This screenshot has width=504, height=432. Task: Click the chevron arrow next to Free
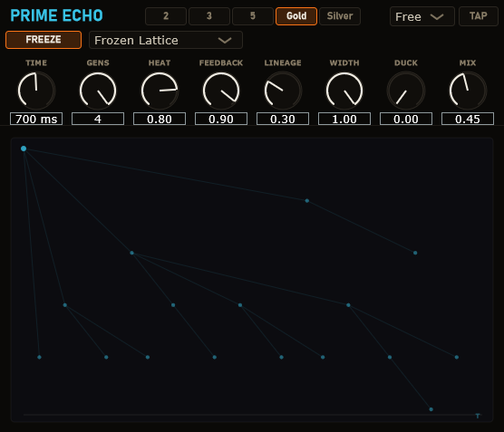click(437, 16)
